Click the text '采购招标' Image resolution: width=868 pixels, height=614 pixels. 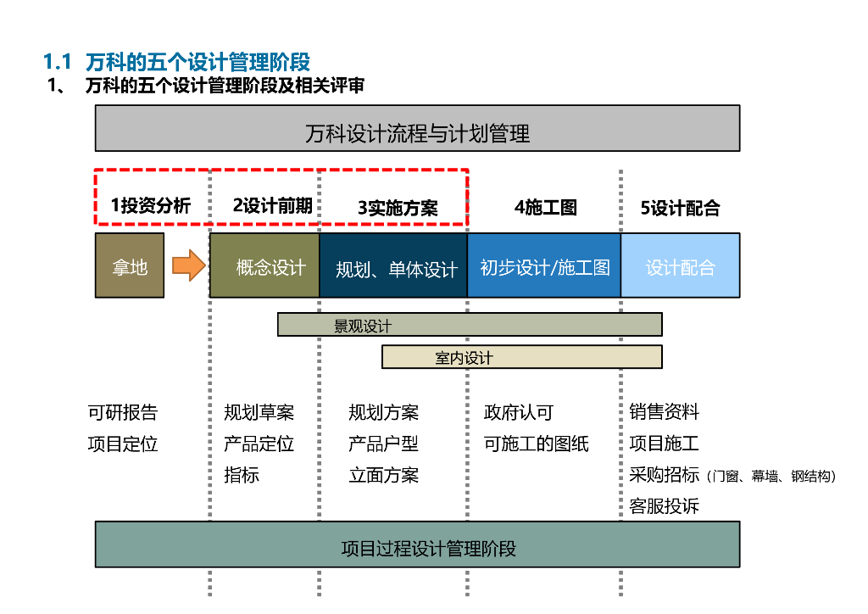(665, 474)
